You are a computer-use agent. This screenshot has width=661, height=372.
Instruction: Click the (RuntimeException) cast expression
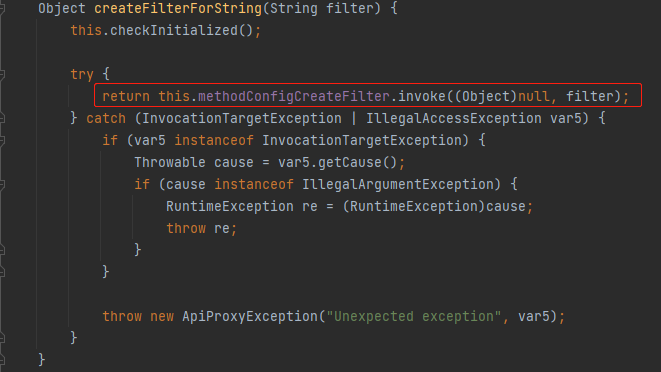(x=414, y=206)
